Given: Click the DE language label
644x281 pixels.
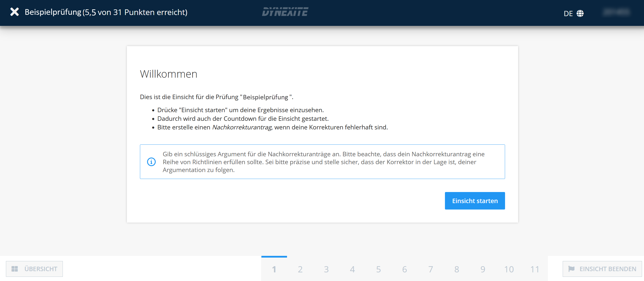Looking at the screenshot, I should point(568,14).
